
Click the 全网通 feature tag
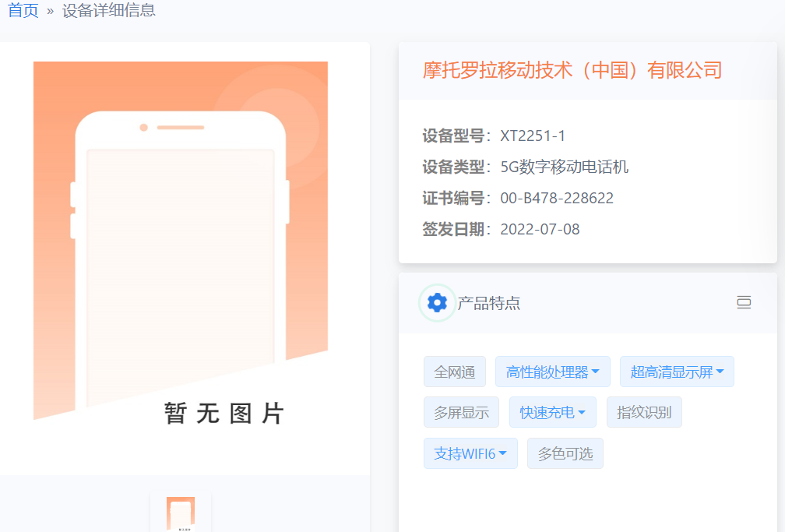(455, 372)
